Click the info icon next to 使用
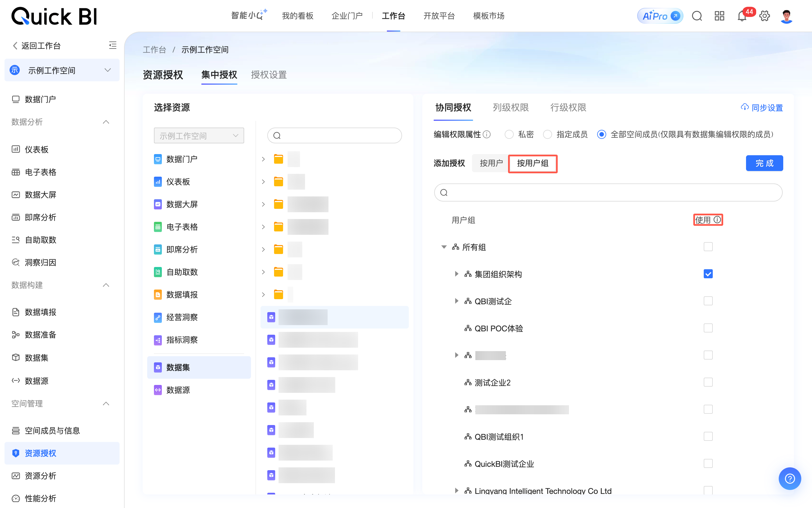This screenshot has width=812, height=508. tap(717, 220)
